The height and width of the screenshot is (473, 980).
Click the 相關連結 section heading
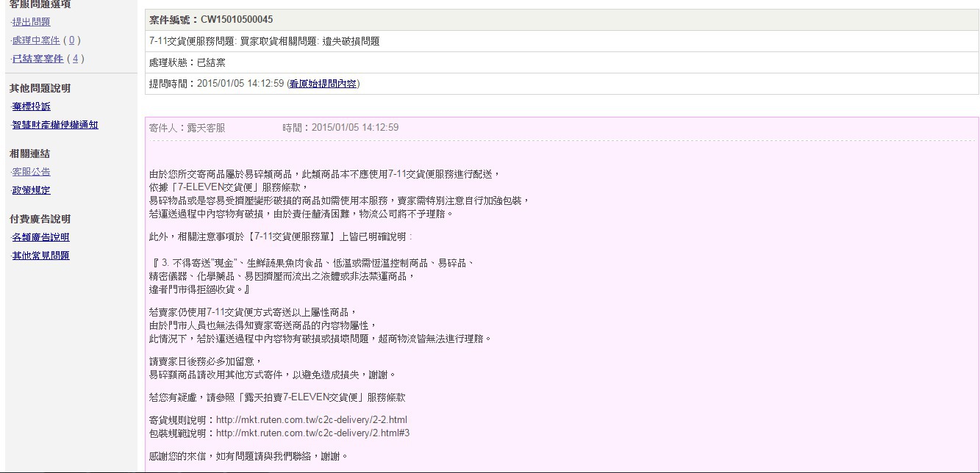[29, 154]
